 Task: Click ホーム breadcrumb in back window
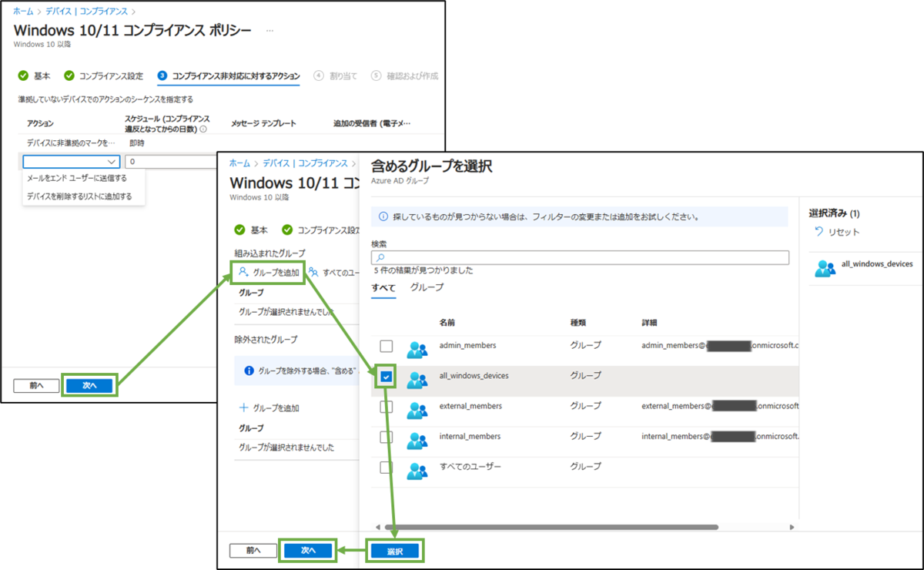click(22, 12)
